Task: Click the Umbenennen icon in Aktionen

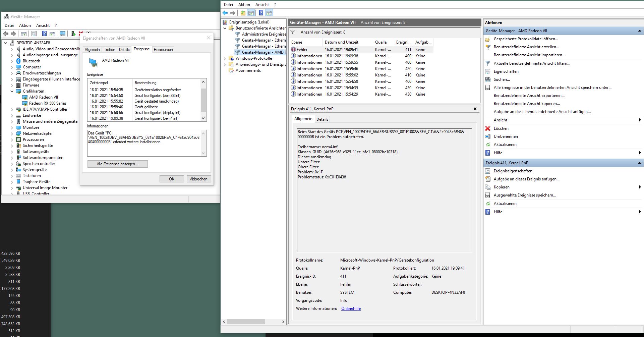Action: click(488, 136)
